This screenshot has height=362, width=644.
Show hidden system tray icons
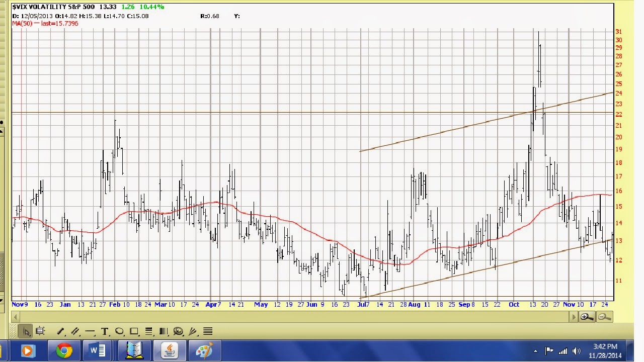pos(535,351)
